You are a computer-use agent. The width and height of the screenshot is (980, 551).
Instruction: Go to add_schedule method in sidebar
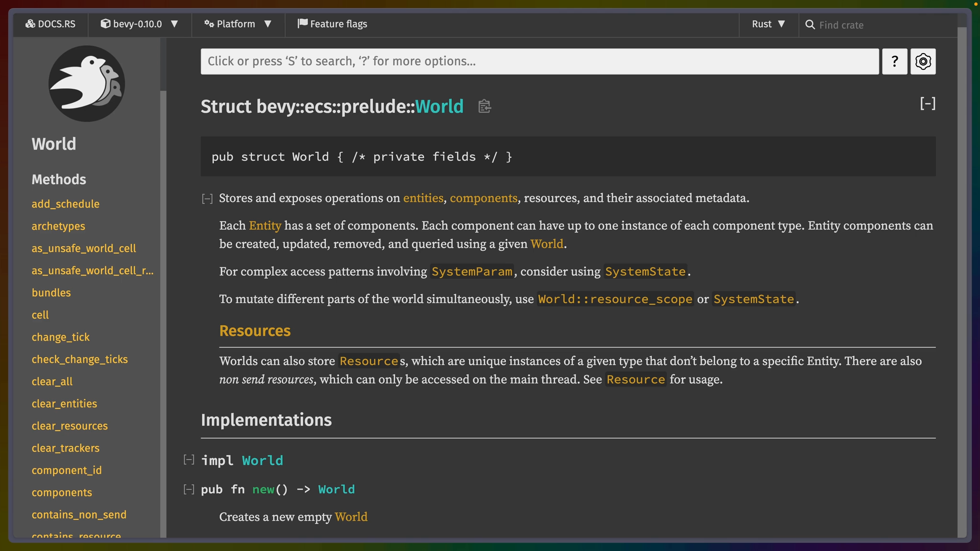coord(66,204)
